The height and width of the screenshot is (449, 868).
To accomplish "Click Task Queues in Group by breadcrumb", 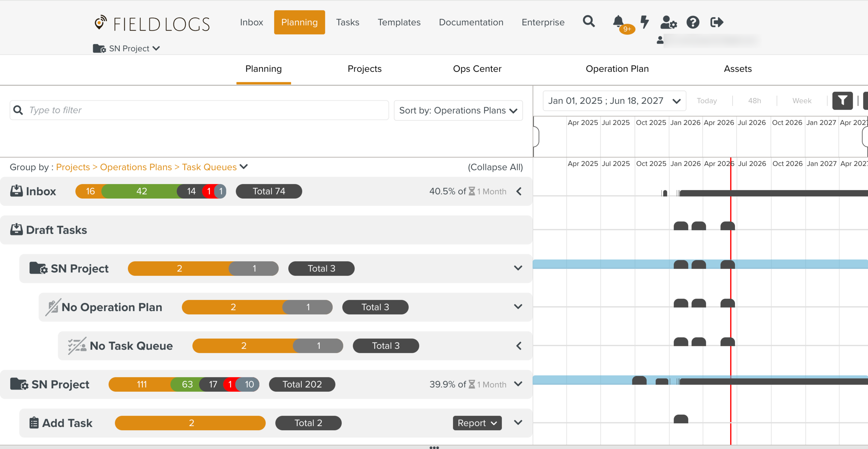I will pyautogui.click(x=209, y=167).
